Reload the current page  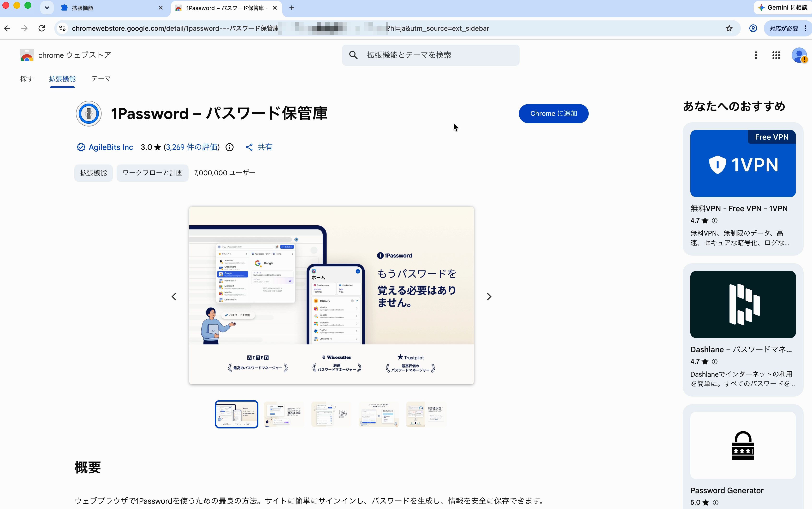[42, 28]
